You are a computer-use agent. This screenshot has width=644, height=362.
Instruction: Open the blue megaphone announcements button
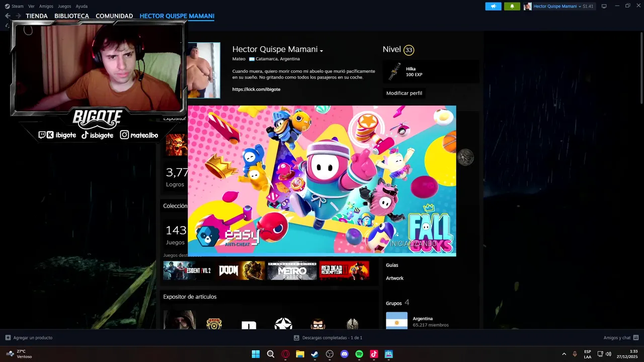tap(493, 6)
